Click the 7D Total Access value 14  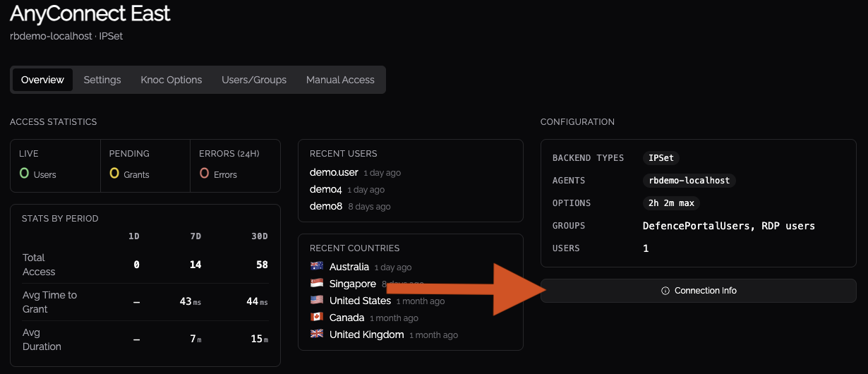[195, 265]
